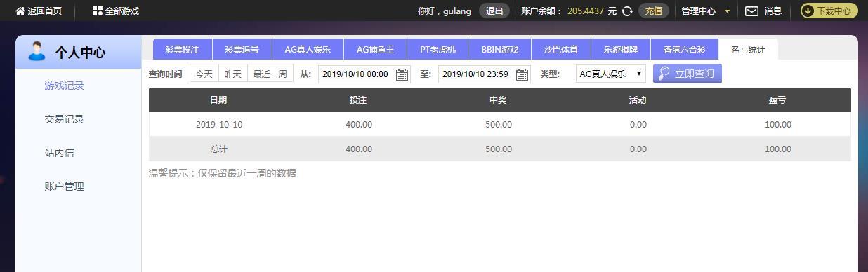The height and width of the screenshot is (272, 868).
Task: Click the 中奖 column header
Action: (498, 100)
